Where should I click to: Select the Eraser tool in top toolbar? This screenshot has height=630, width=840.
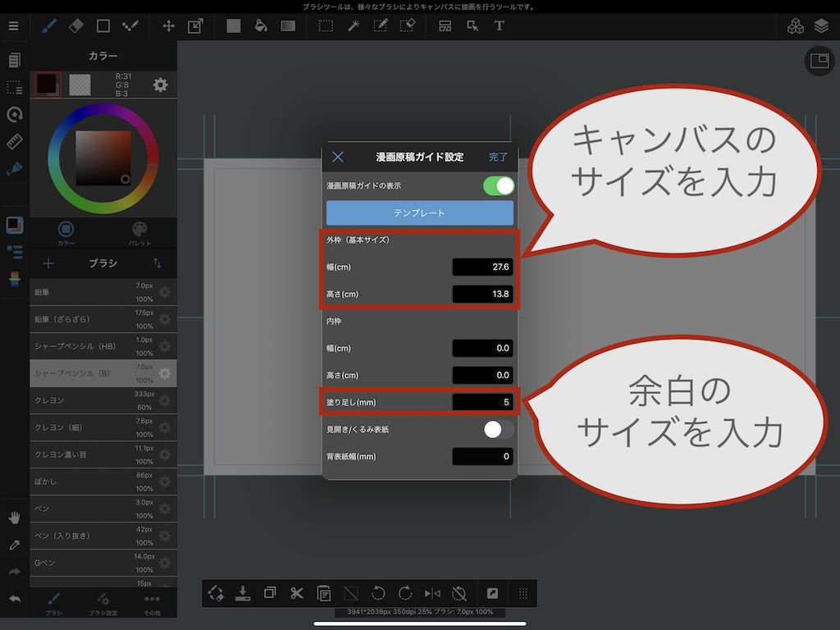[75, 26]
